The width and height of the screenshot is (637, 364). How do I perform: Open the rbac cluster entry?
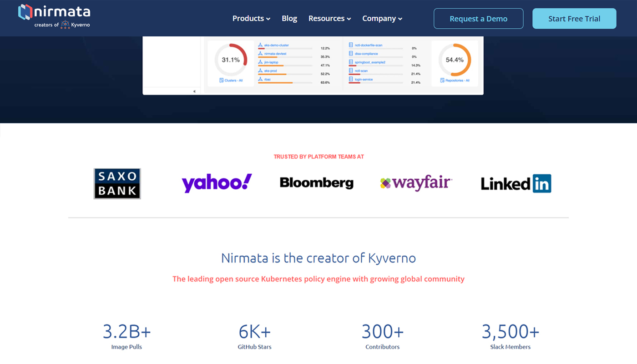(x=268, y=79)
